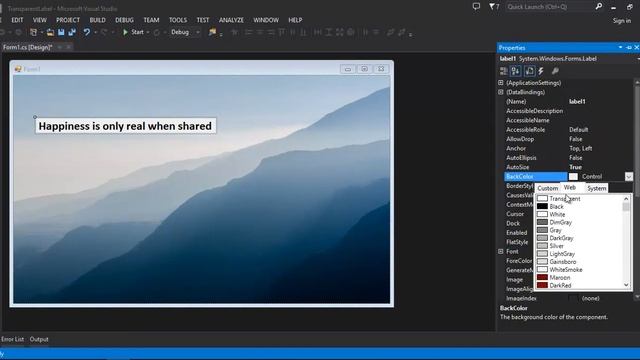Open the Start button dropdown arrow
Screen dimensions: 640x360
point(148,32)
